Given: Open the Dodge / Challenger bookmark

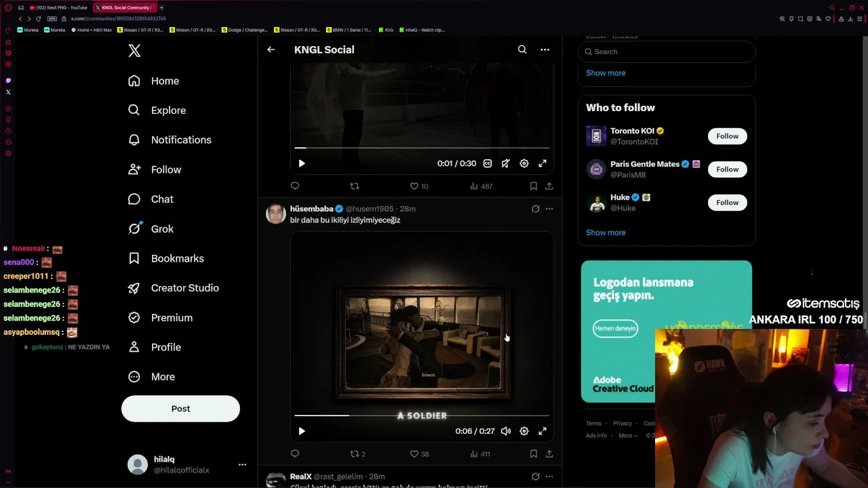Looking at the screenshot, I should [x=244, y=30].
